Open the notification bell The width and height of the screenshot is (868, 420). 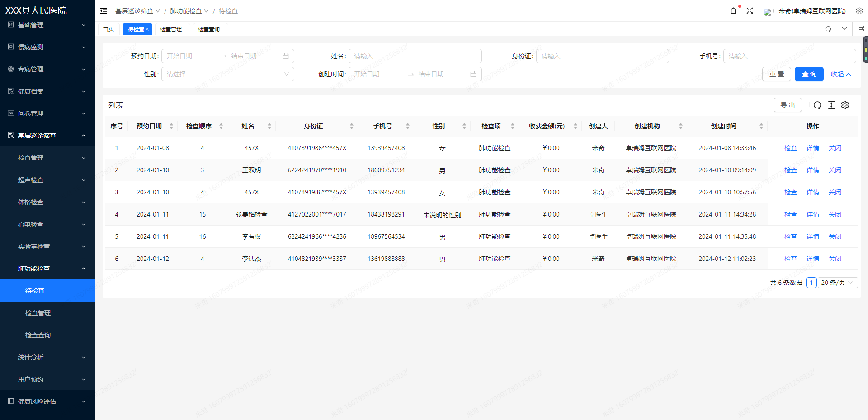(733, 11)
